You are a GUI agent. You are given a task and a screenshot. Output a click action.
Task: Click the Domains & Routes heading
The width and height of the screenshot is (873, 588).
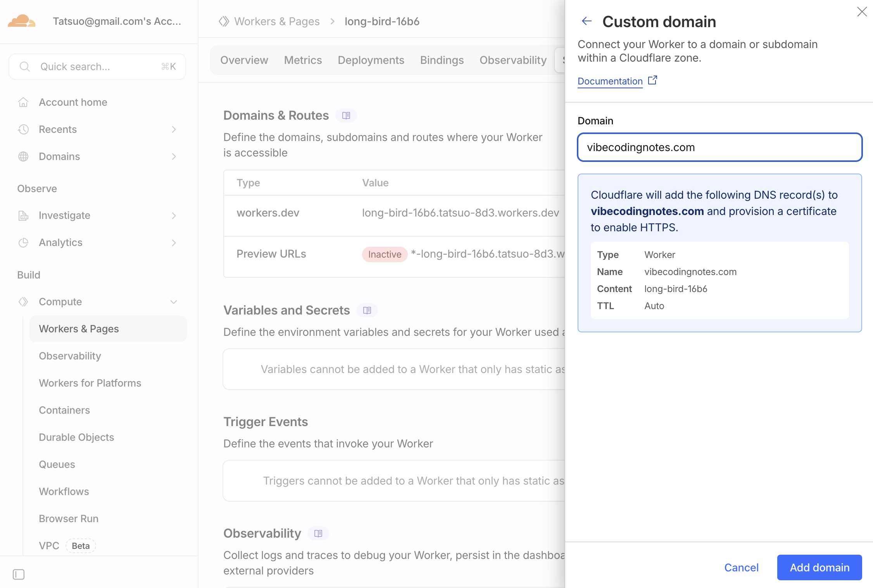coord(276,115)
